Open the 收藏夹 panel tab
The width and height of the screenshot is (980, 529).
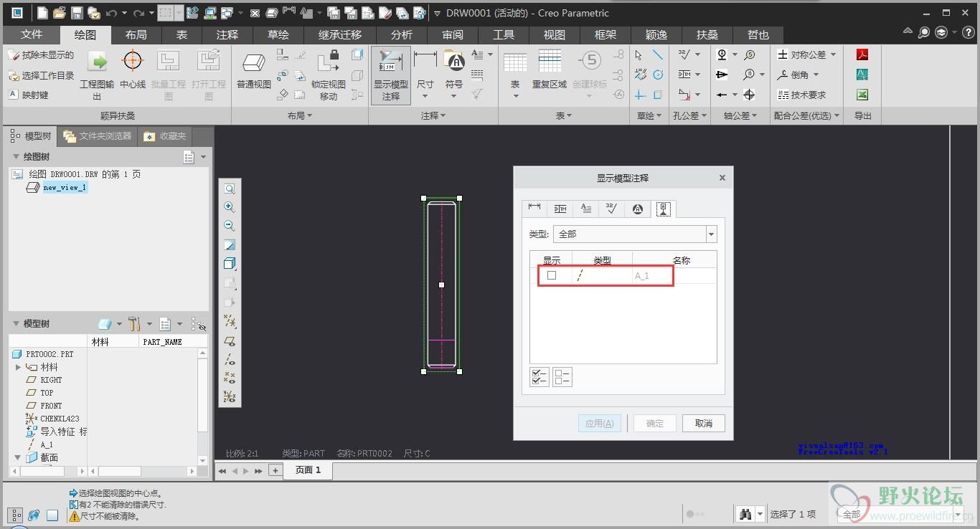point(166,136)
